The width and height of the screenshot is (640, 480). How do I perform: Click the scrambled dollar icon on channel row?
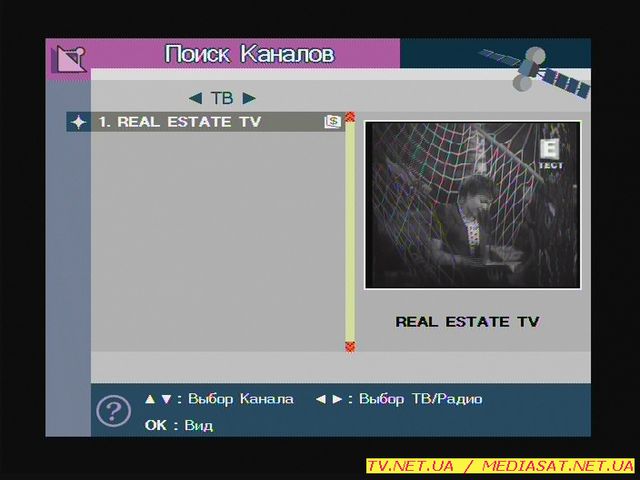pos(333,122)
